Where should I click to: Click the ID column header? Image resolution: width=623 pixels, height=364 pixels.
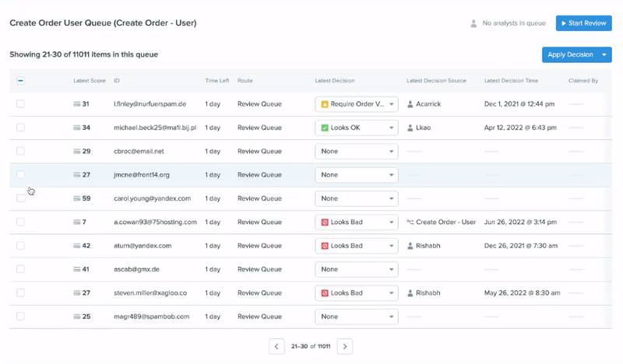tap(117, 81)
